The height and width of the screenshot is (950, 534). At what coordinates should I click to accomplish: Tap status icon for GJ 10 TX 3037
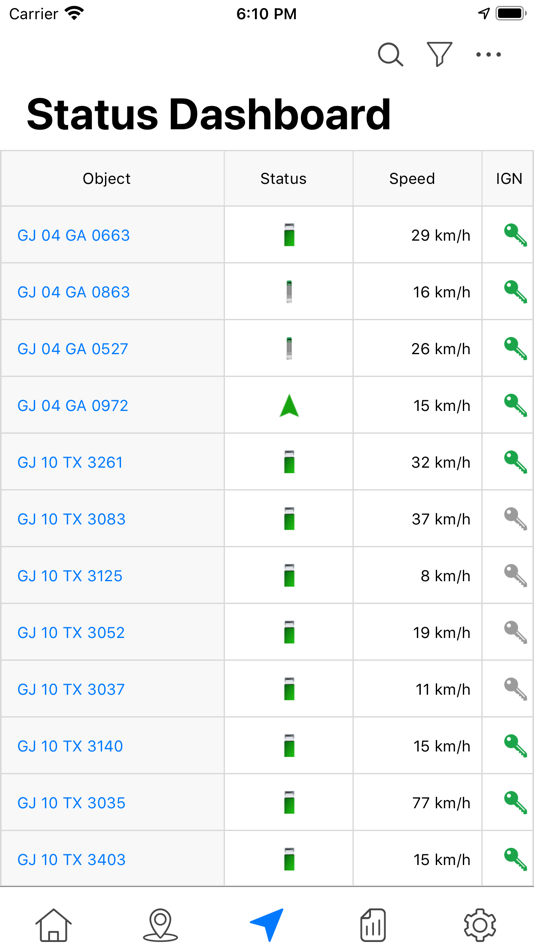(289, 689)
